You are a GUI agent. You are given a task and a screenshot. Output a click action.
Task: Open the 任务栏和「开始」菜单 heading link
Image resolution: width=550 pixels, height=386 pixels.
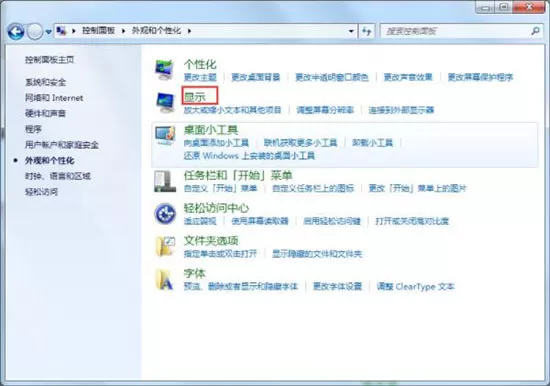pos(238,175)
